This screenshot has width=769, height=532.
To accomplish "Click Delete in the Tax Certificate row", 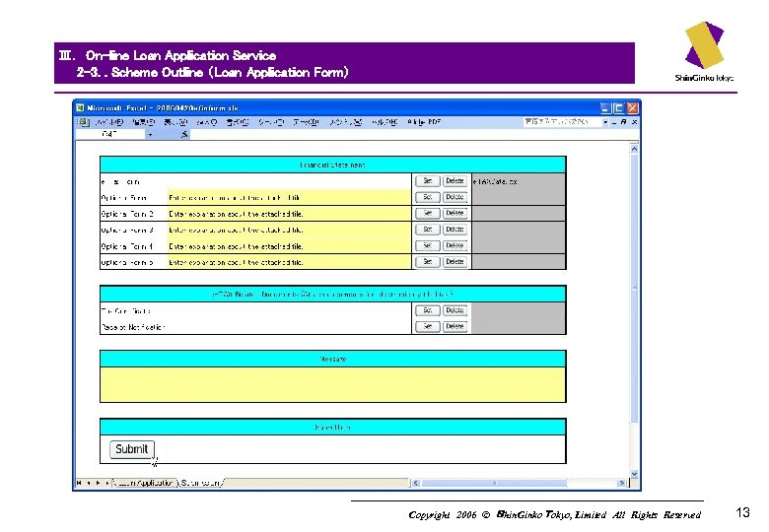I will pos(454,310).
